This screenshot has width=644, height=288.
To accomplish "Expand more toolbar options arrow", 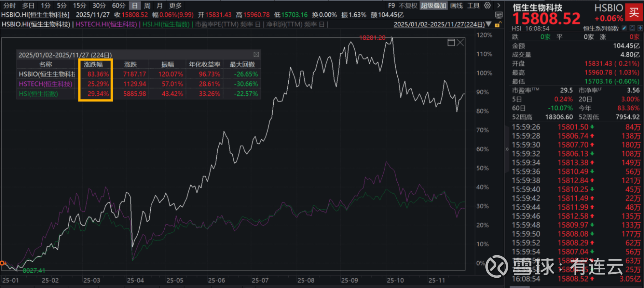I will point(499,5).
